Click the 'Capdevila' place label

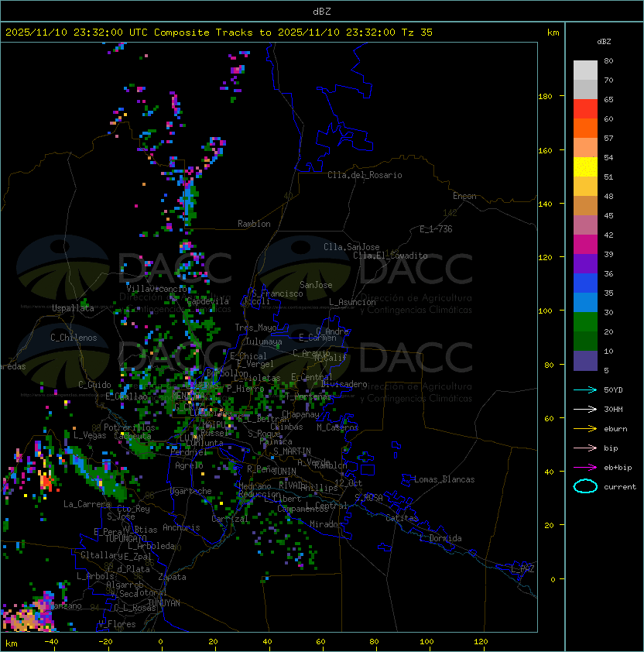[x=207, y=301]
